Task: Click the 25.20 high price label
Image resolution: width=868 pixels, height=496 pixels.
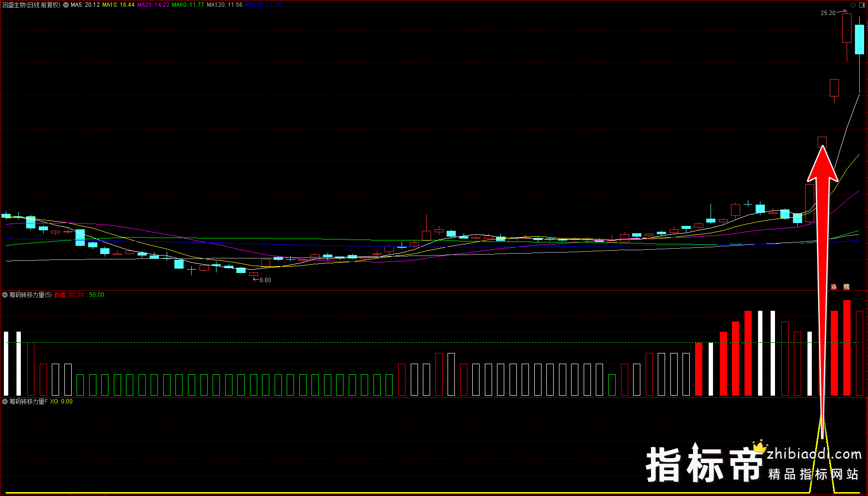Action: (x=828, y=13)
